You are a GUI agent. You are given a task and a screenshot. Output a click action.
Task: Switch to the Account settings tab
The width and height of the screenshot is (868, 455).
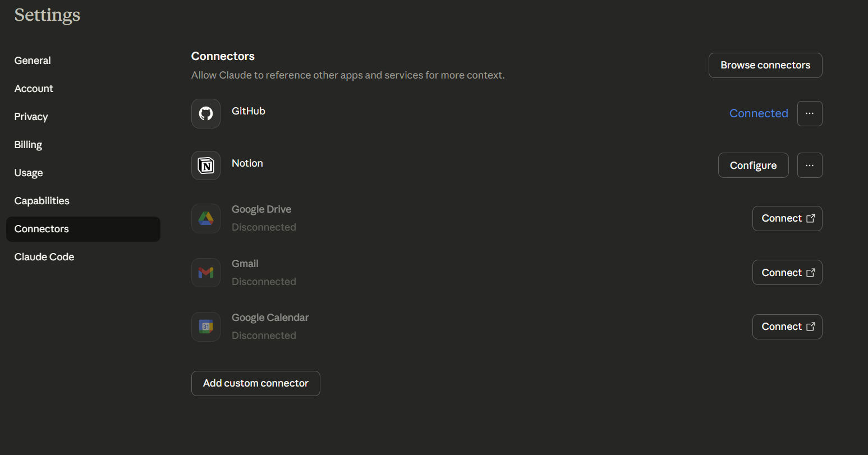coord(34,89)
